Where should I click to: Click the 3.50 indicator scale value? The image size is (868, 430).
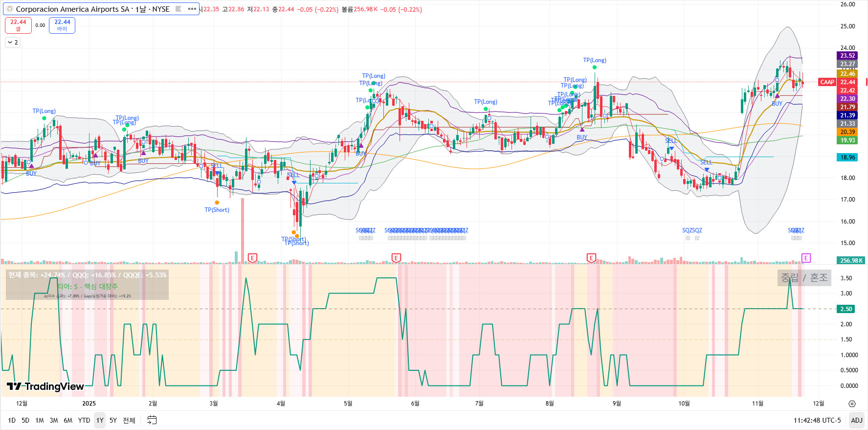[x=846, y=278]
